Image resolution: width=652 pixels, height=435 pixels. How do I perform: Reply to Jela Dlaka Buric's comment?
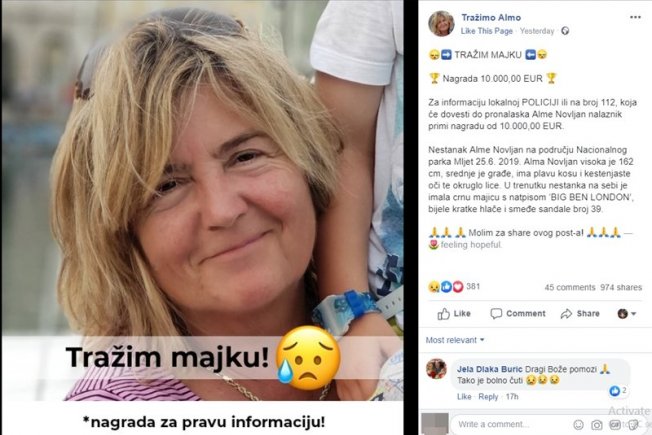click(488, 397)
